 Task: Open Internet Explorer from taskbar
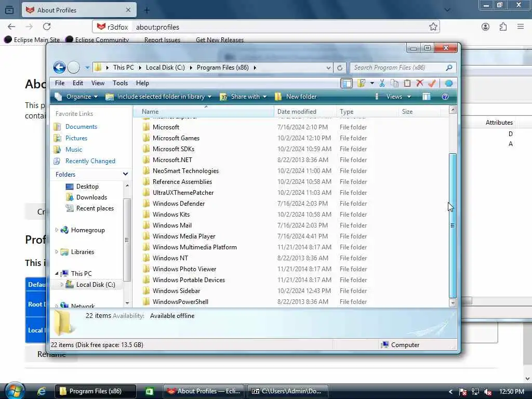point(42,392)
